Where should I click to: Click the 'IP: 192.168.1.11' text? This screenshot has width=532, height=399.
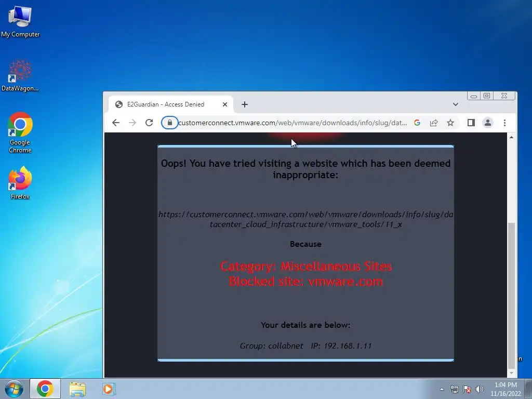click(341, 345)
